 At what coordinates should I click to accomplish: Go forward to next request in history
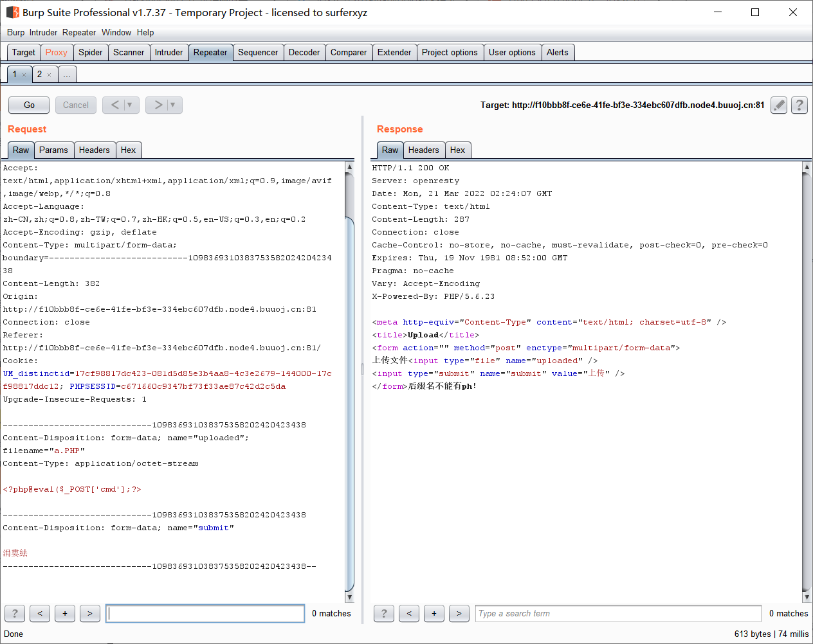pyautogui.click(x=158, y=105)
